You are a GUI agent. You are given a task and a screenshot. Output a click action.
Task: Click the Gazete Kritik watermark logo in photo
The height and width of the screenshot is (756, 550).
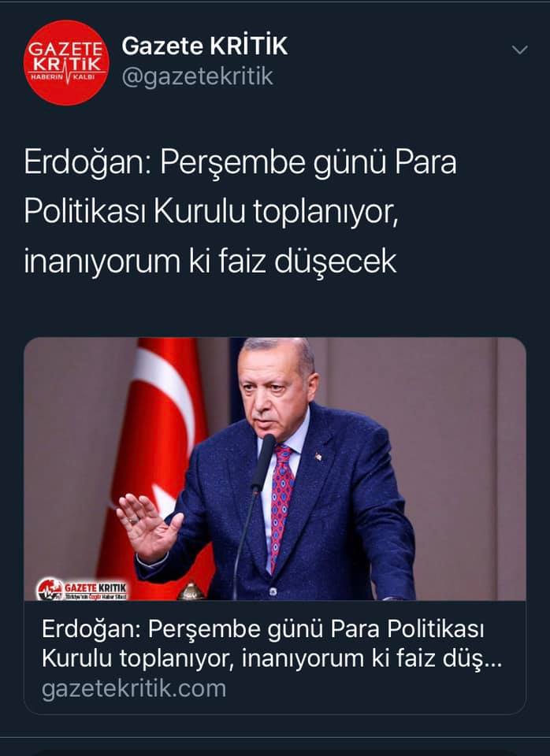(82, 589)
